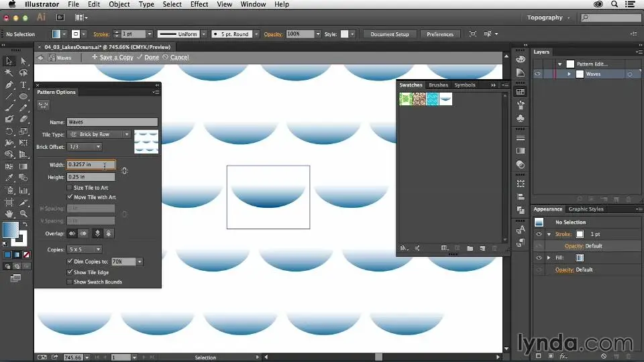
Task: Open the File menu
Action: coord(74,4)
